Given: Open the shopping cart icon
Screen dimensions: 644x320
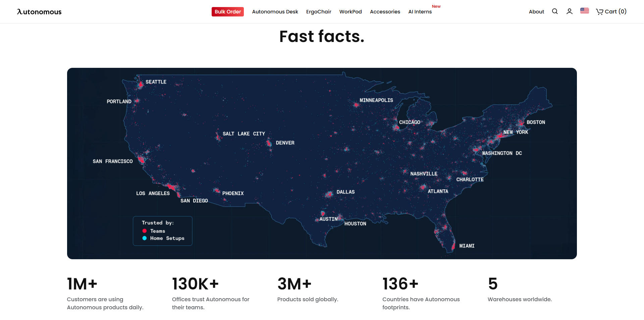Looking at the screenshot, I should pos(599,12).
